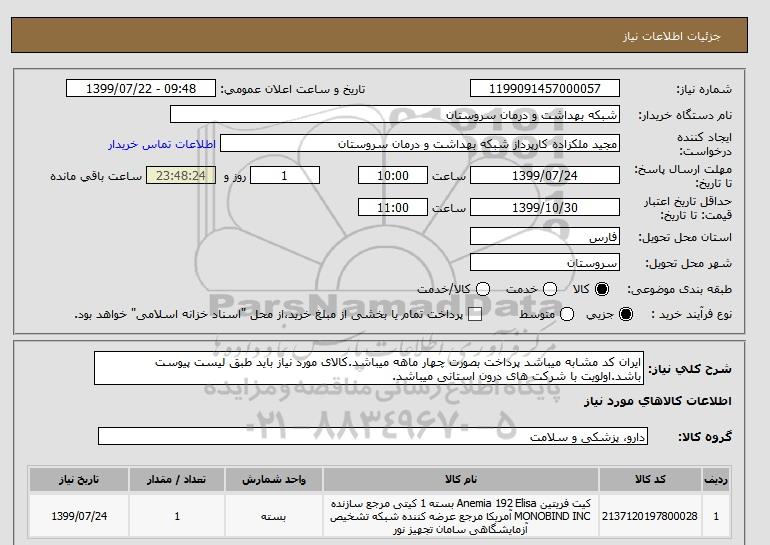Click the کد کالا column header
The width and height of the screenshot is (770, 545).
coord(650,479)
